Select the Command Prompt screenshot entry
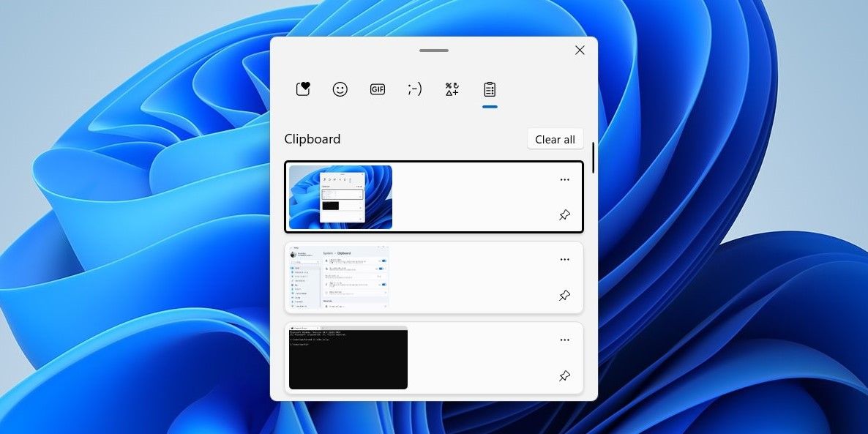 point(433,357)
